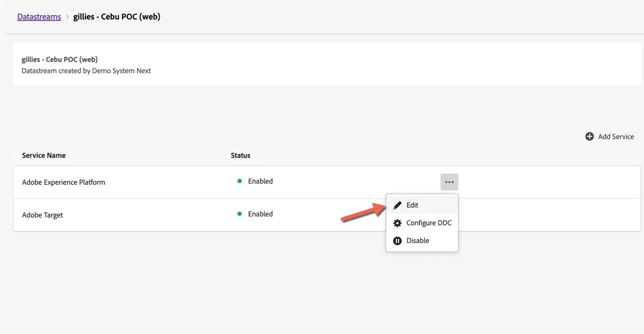The width and height of the screenshot is (644, 334).
Task: Click the pencil icon next to Edit
Action: (397, 205)
